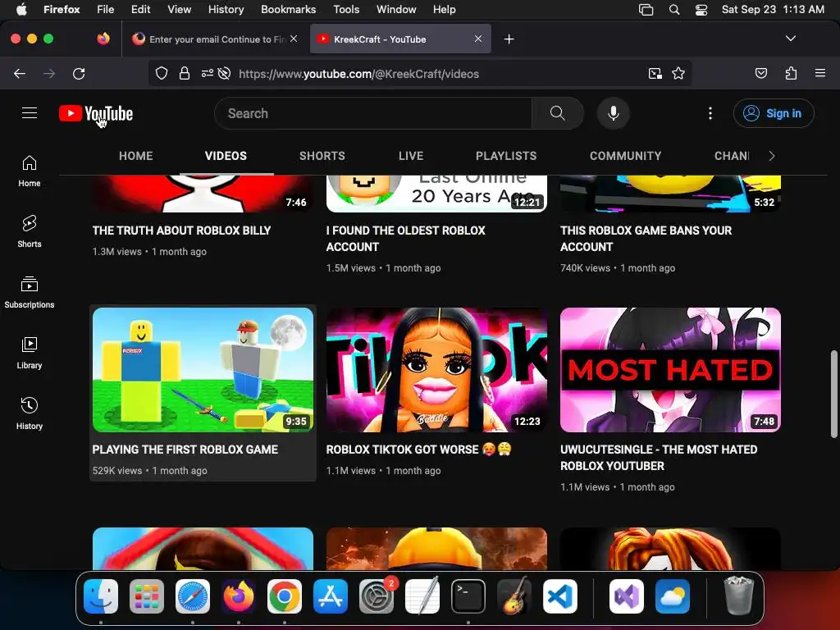Switch to channel HOME tab
This screenshot has height=630, width=840.
click(135, 156)
